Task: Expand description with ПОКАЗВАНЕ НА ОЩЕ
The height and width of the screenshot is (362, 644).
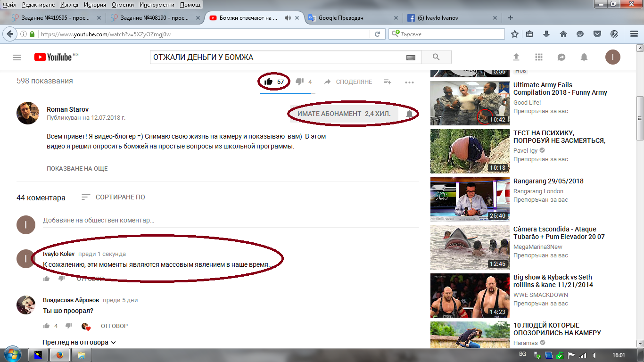Action: [77, 168]
